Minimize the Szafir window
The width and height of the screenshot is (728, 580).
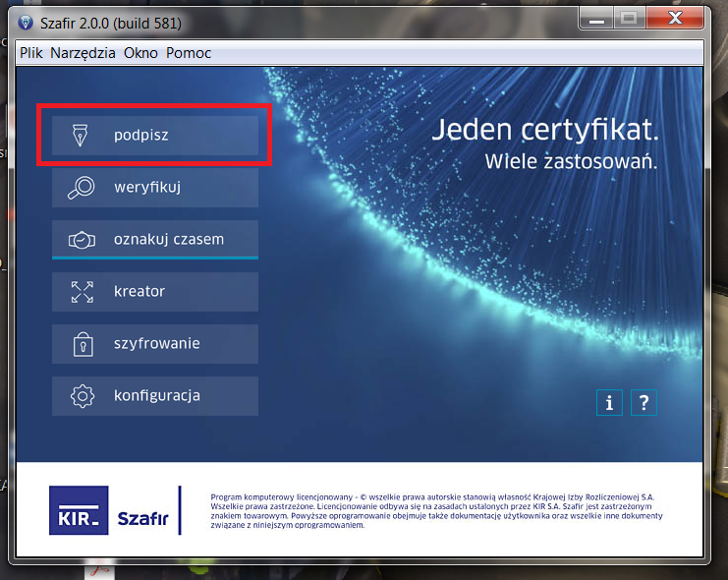coord(596,19)
